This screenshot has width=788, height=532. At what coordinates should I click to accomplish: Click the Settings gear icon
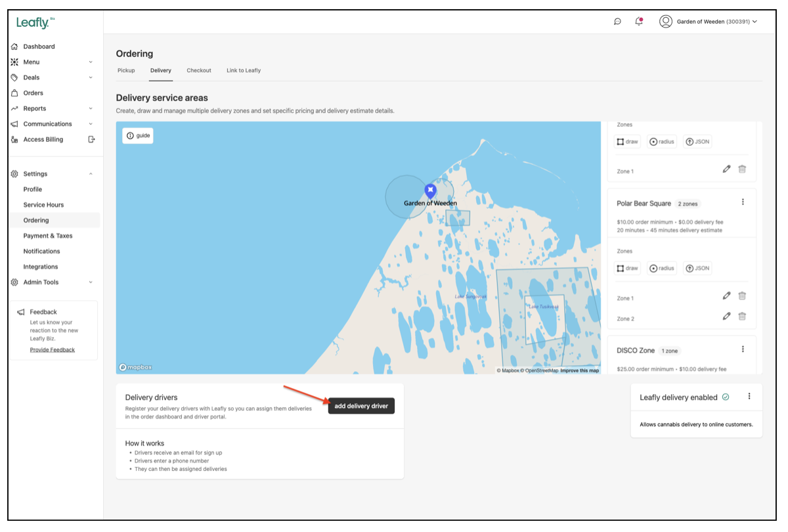(14, 174)
